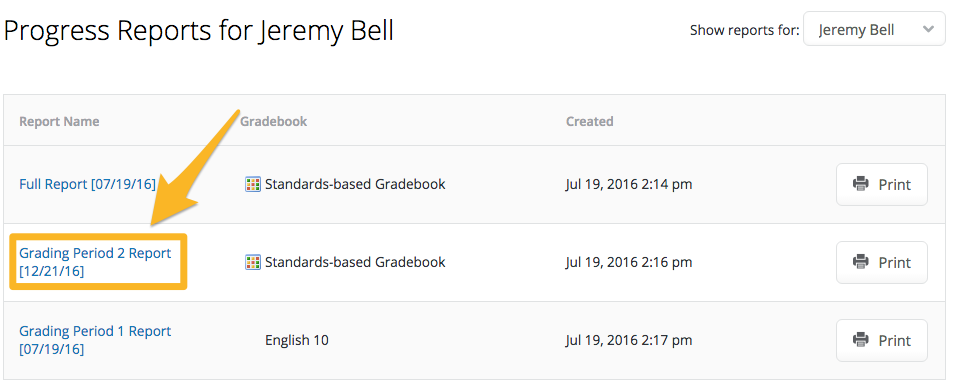Click printer icon in Grading Period 1 row
Screen dimensions: 953x381
pos(861,340)
